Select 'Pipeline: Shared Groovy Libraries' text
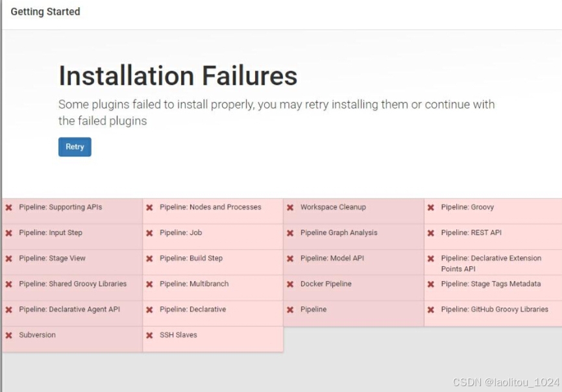The height and width of the screenshot is (392, 562). pyautogui.click(x=73, y=284)
